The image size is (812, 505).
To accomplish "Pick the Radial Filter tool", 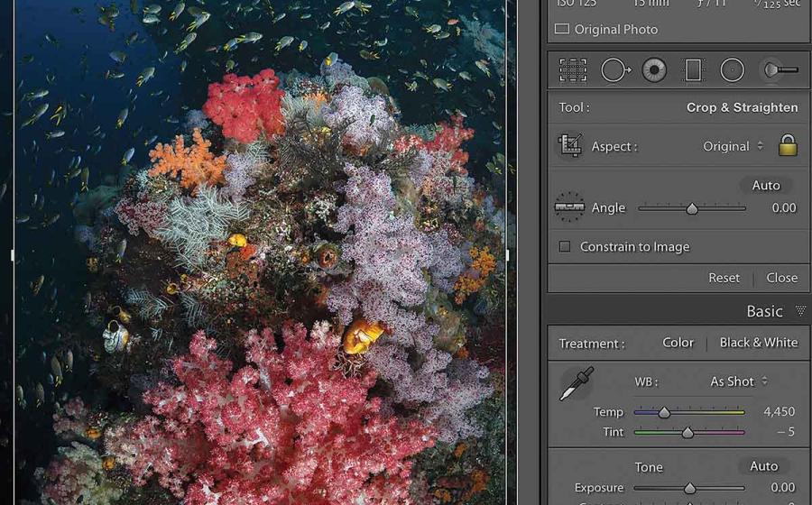I will (x=732, y=69).
